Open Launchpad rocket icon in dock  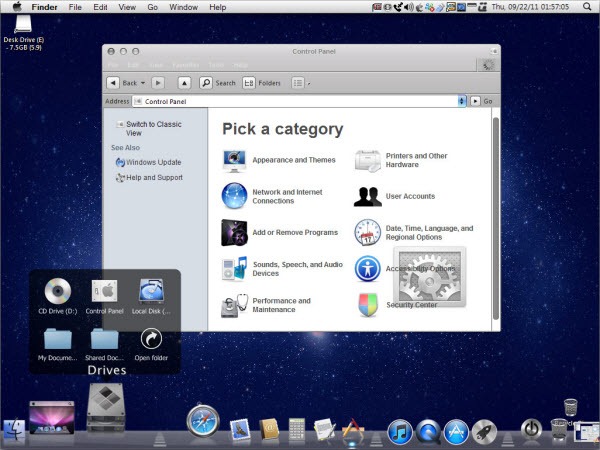point(484,432)
